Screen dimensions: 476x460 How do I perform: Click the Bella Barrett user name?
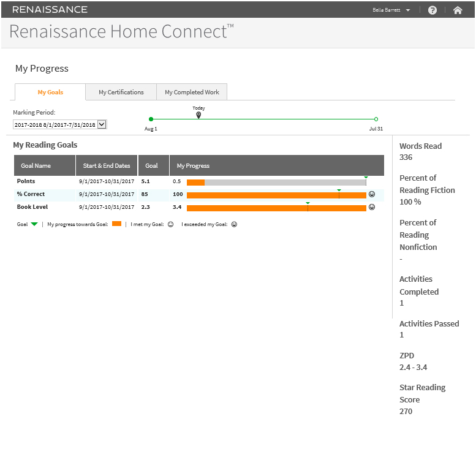(386, 10)
